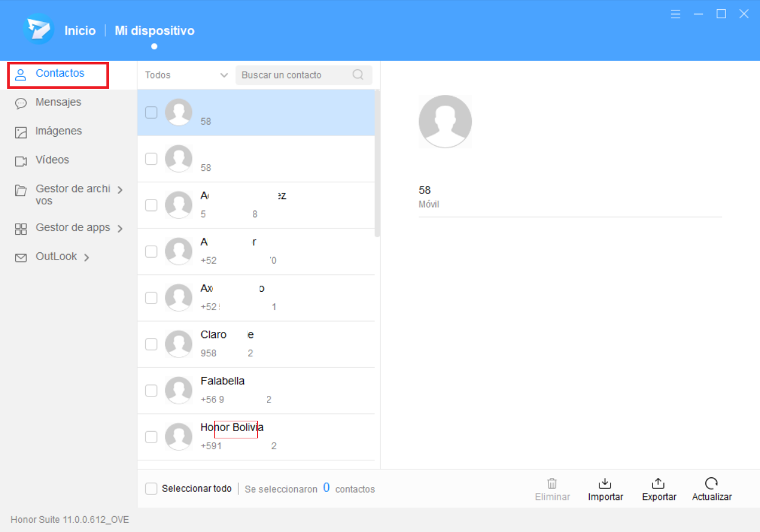Open the hamburger menu icon in title bar
The height and width of the screenshot is (532, 760).
coord(675,14)
